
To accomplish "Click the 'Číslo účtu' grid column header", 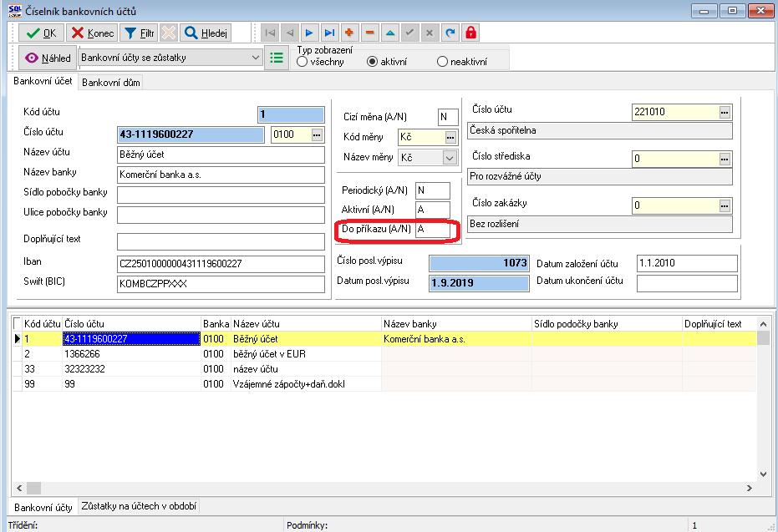I will (x=131, y=324).
